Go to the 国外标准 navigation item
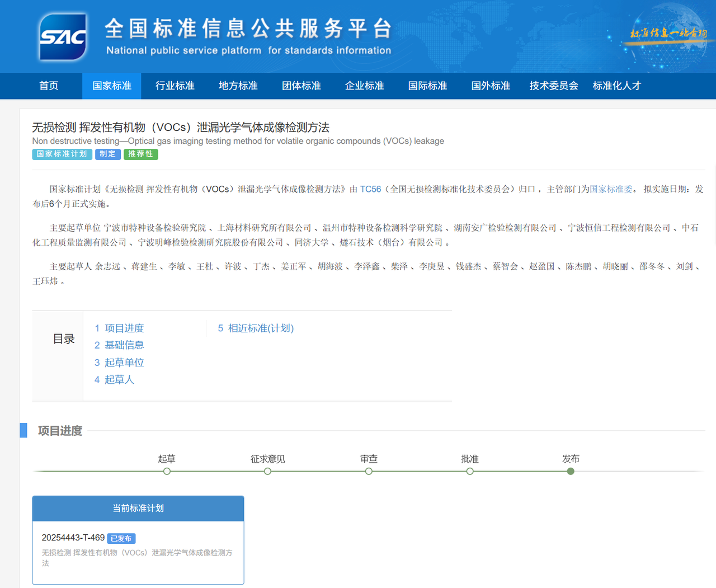 491,86
